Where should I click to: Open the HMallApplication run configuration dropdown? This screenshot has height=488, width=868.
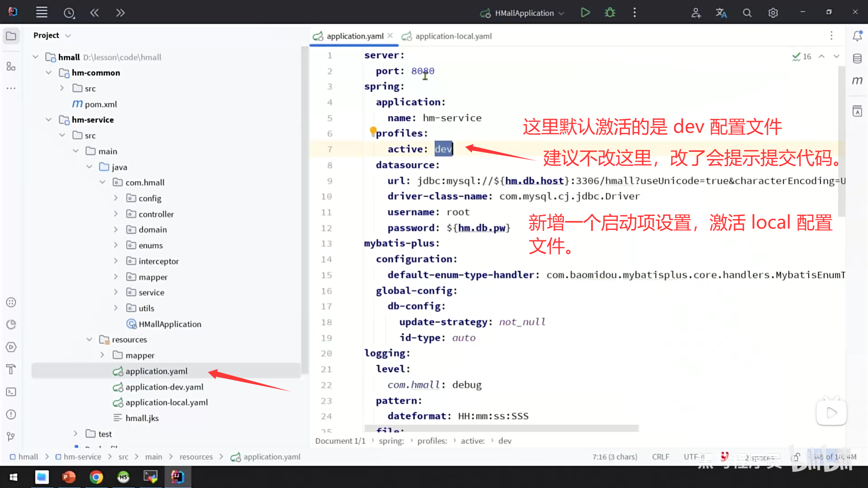(524, 13)
